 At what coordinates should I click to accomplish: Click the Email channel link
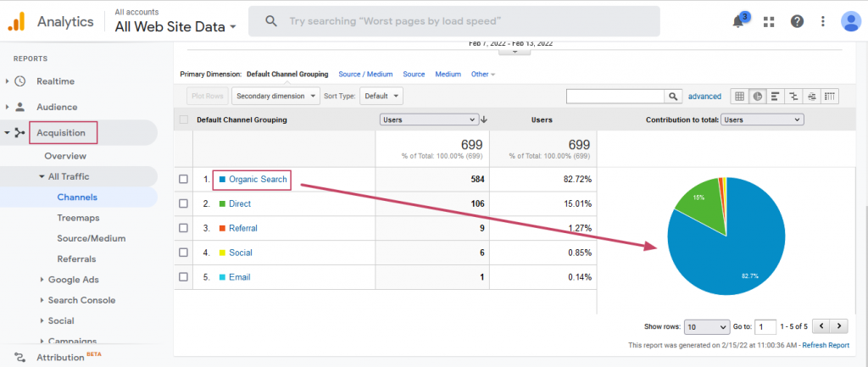[239, 277]
